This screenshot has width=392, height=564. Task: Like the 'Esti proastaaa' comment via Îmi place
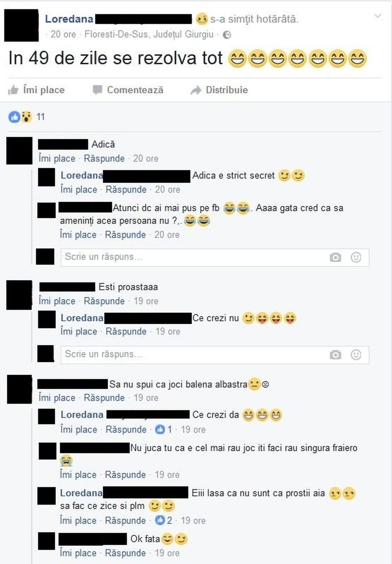57,301
